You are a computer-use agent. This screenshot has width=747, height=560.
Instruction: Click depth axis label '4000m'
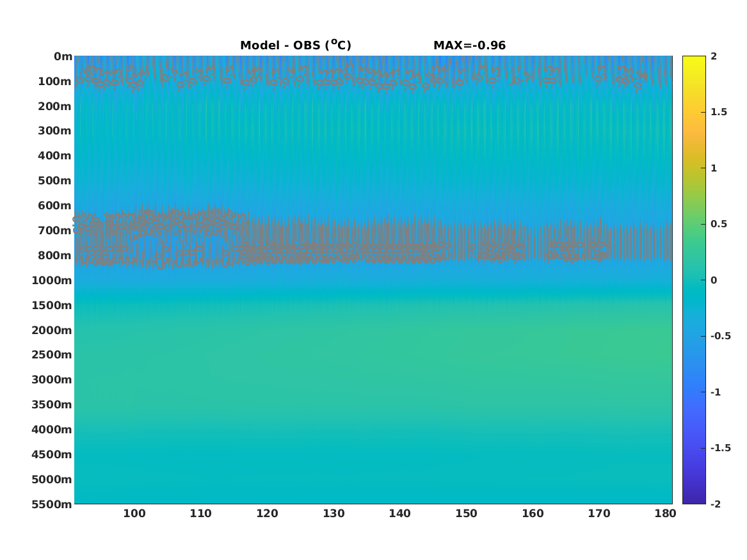(52, 429)
